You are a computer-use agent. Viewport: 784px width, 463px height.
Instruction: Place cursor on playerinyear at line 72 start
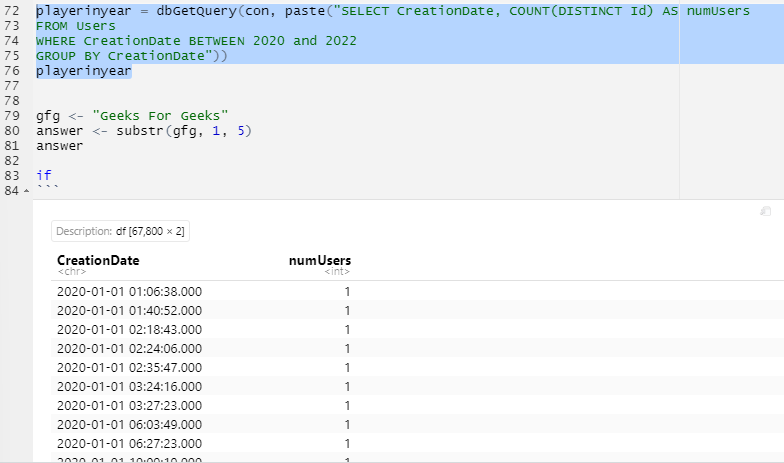tap(84, 11)
